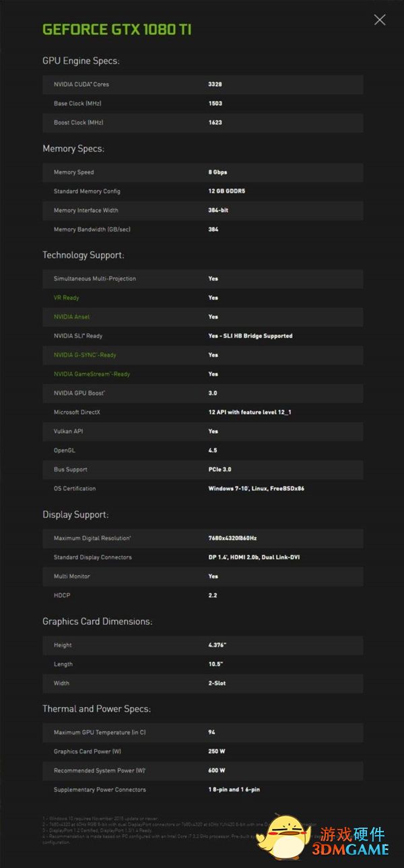This screenshot has height=868, width=404.
Task: Open the NVIDIA GameStream-Ready link
Action: click(92, 374)
